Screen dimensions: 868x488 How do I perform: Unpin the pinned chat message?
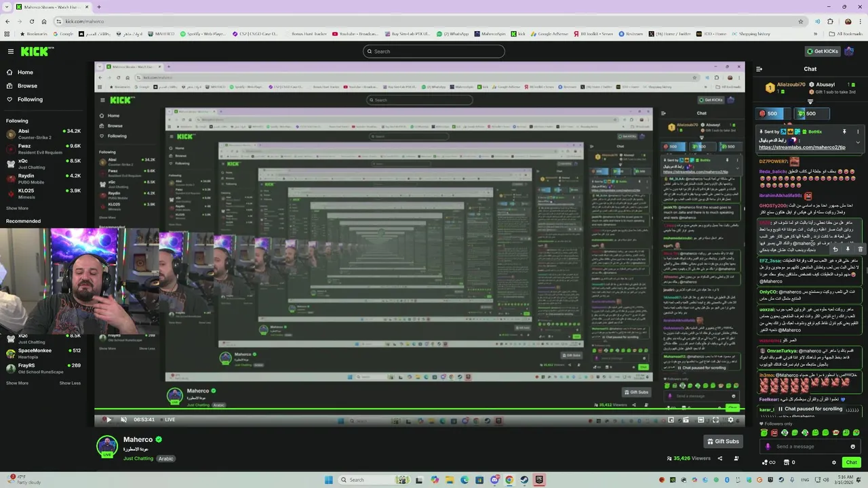844,131
